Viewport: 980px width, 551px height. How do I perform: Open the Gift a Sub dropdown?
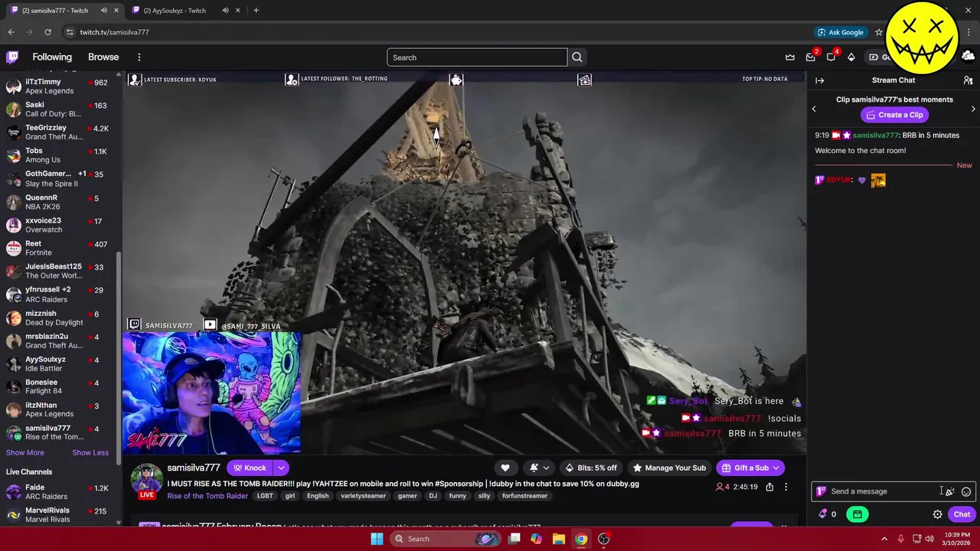750,468
